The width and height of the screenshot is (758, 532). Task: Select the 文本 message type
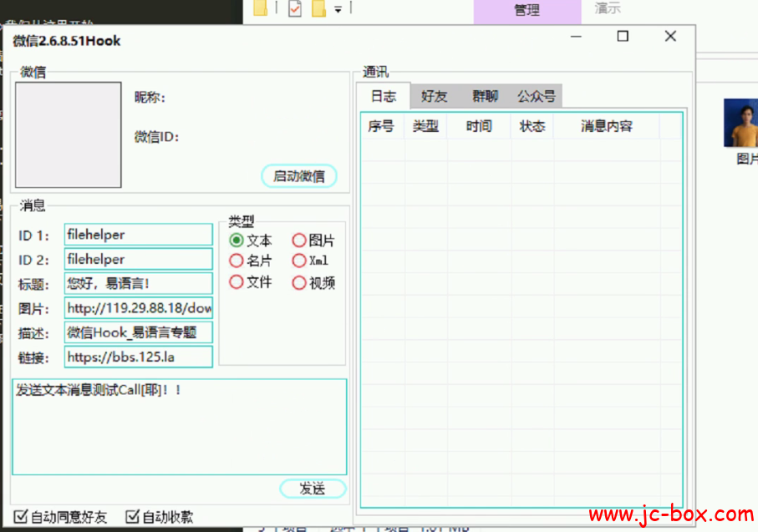click(x=251, y=241)
